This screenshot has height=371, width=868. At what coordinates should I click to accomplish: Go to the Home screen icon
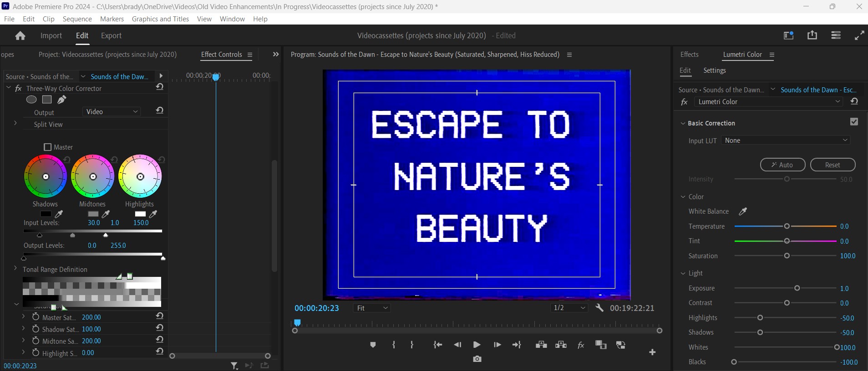(x=20, y=35)
